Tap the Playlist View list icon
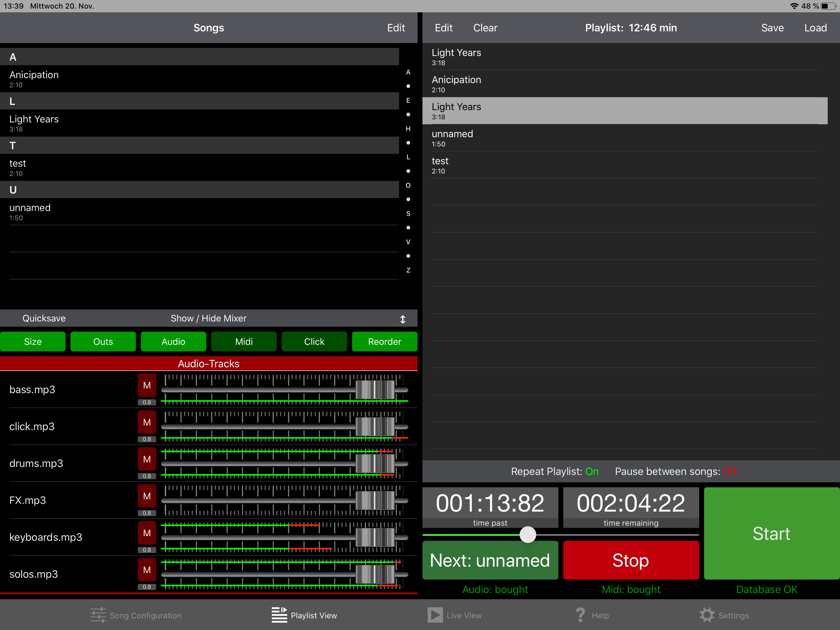Image resolution: width=840 pixels, height=630 pixels. click(279, 615)
